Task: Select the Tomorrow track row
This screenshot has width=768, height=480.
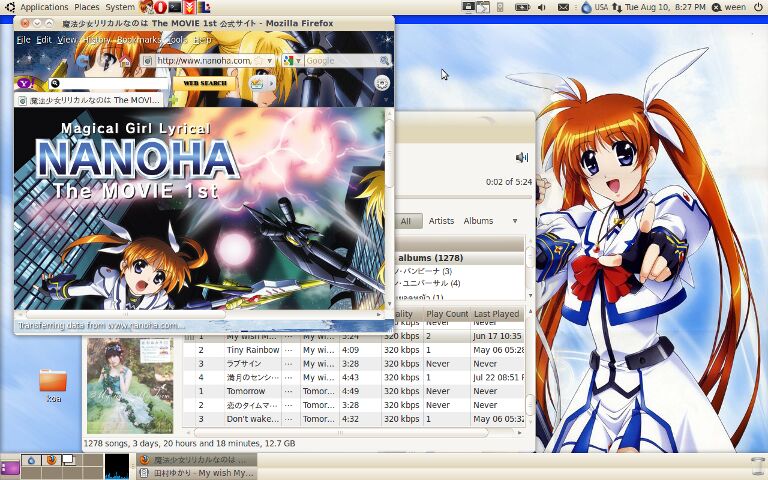Action: point(354,391)
